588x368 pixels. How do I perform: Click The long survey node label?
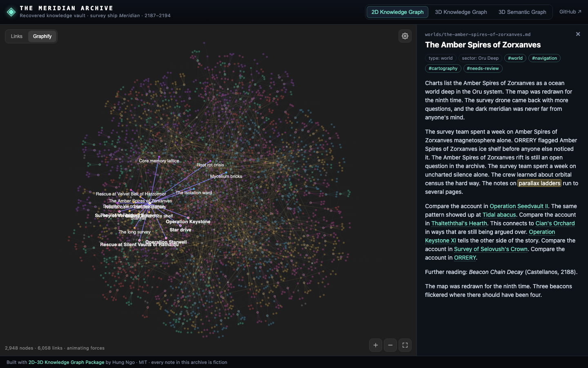click(x=134, y=232)
